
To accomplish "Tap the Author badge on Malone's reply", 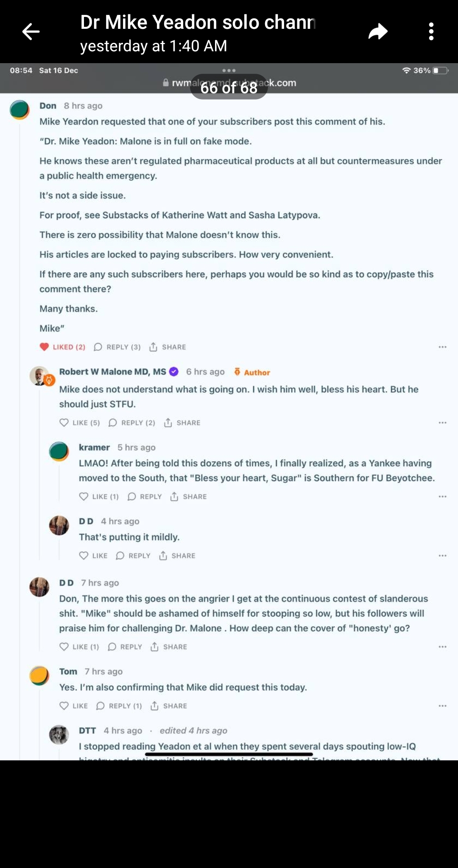I will pos(252,372).
